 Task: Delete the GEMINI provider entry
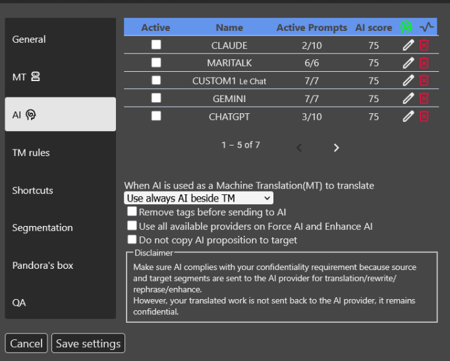coord(424,99)
